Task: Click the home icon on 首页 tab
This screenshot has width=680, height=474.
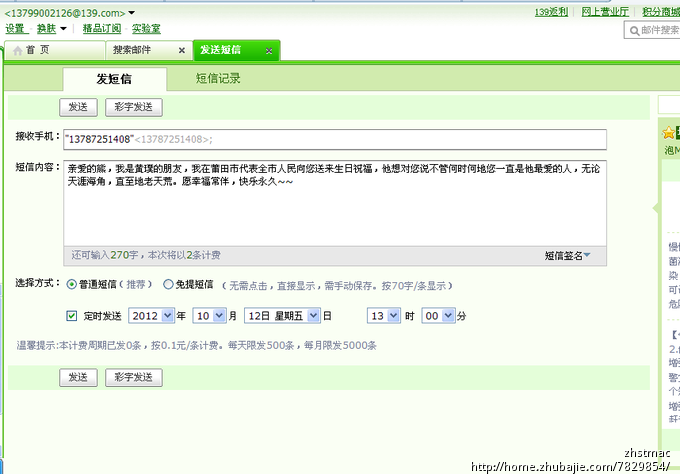Action: tap(17, 51)
